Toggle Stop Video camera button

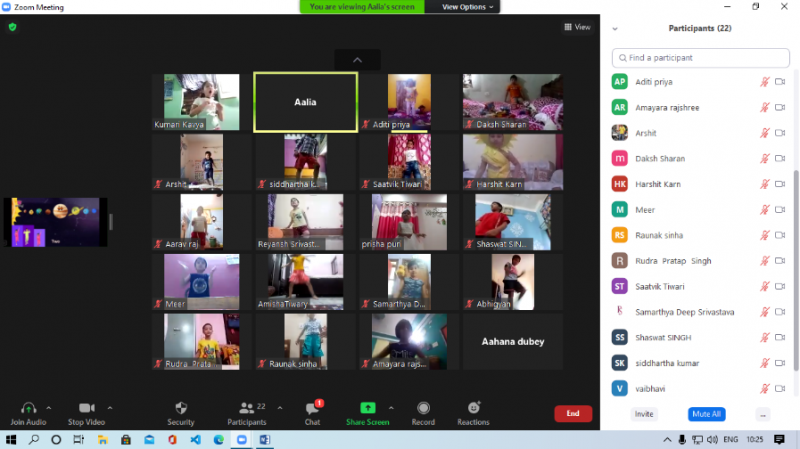pyautogui.click(x=86, y=408)
